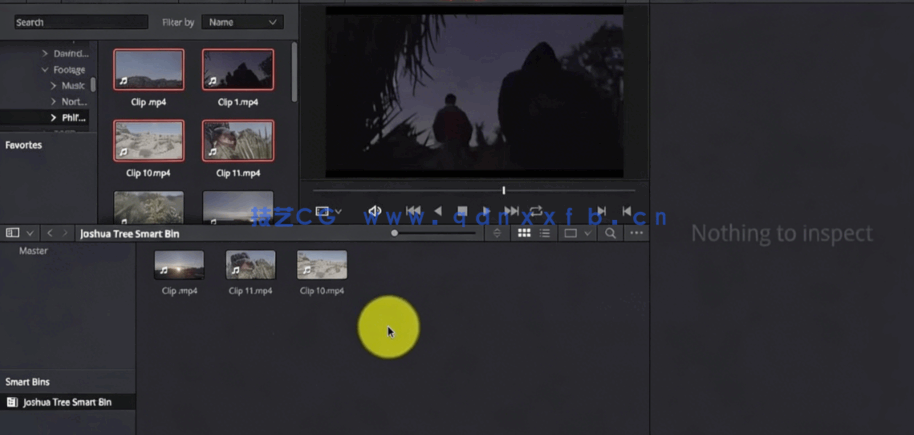Select Clip 10.mp4 thumbnail in media storage
The image size is (914, 435).
click(149, 141)
